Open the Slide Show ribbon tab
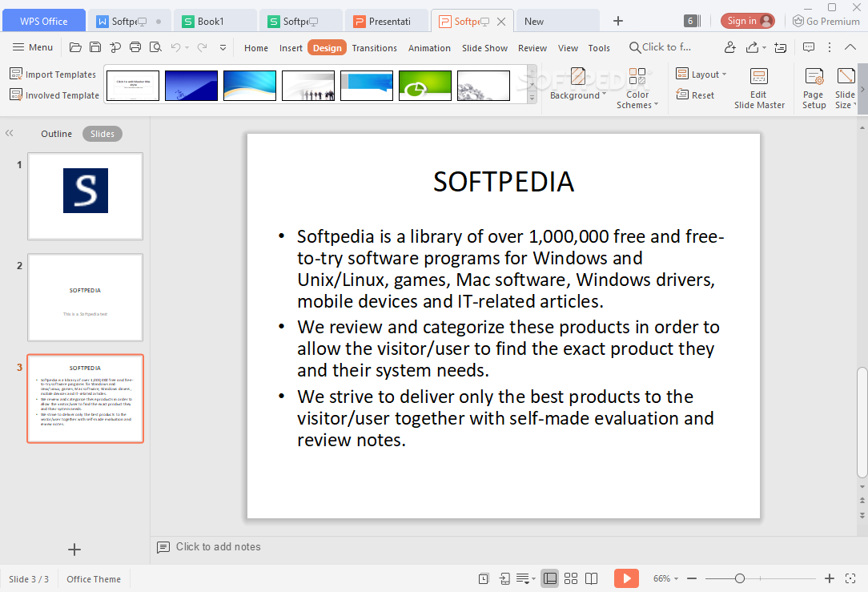The height and width of the screenshot is (592, 868). [x=484, y=48]
